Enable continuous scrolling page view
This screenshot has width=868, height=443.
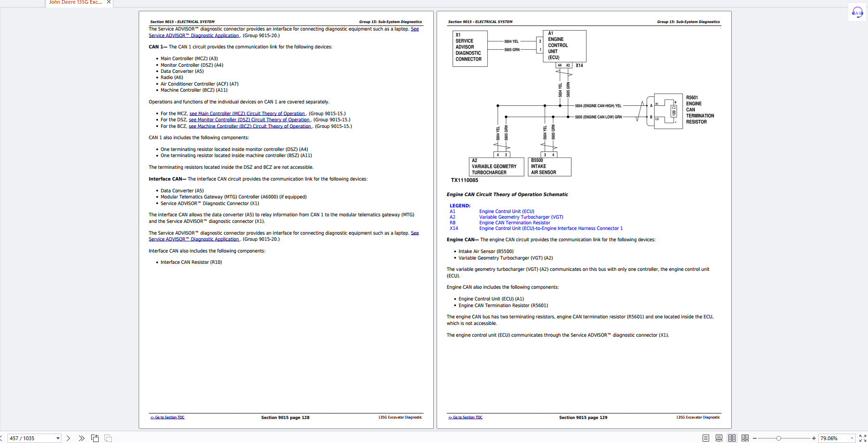point(719,438)
